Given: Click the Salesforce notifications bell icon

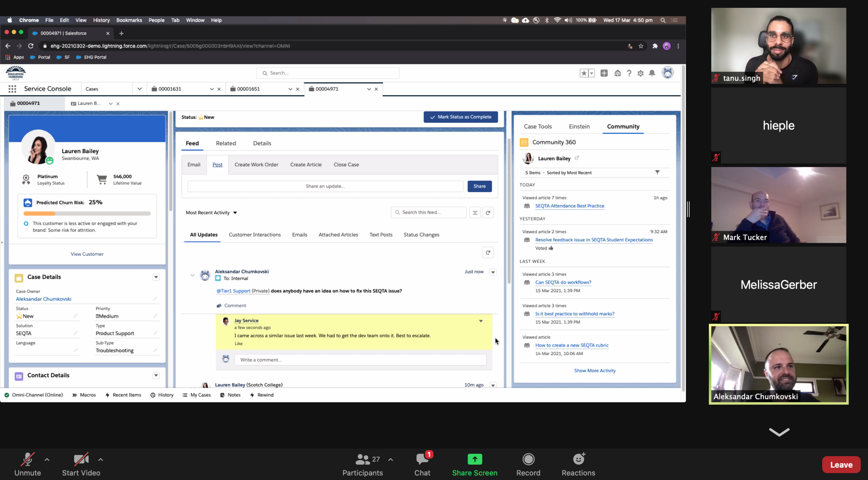Looking at the screenshot, I should tap(652, 73).
